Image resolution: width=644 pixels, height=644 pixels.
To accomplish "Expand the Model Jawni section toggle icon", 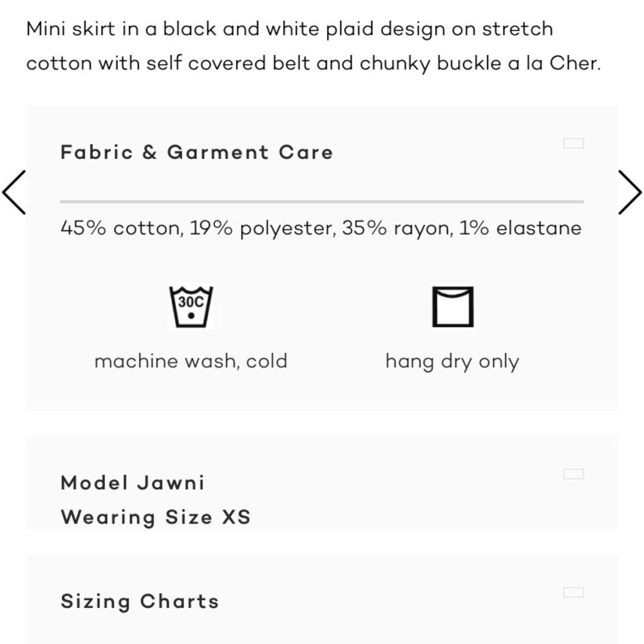I will pos(573,474).
